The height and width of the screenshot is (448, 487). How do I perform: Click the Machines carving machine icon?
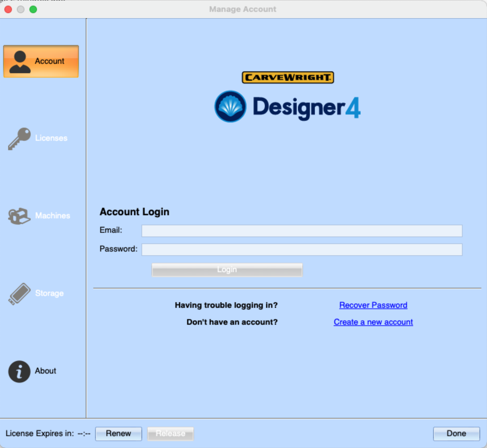click(x=19, y=216)
